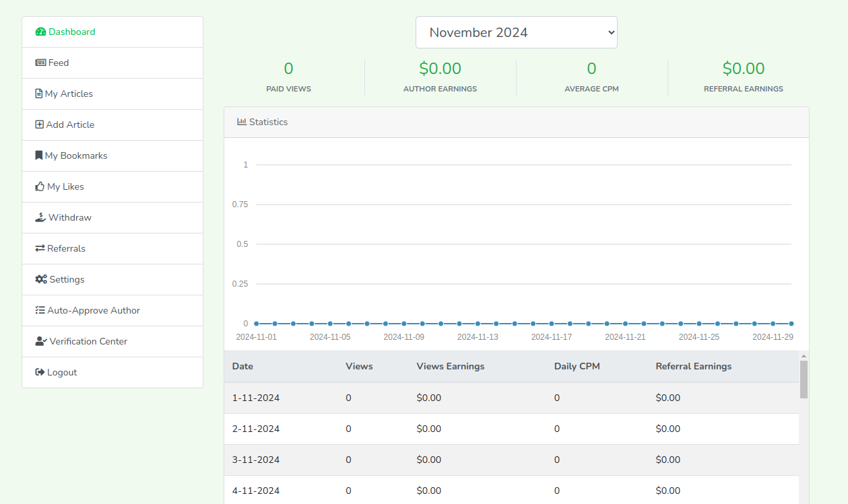
Task: Click the Settings gears icon
Action: (41, 279)
